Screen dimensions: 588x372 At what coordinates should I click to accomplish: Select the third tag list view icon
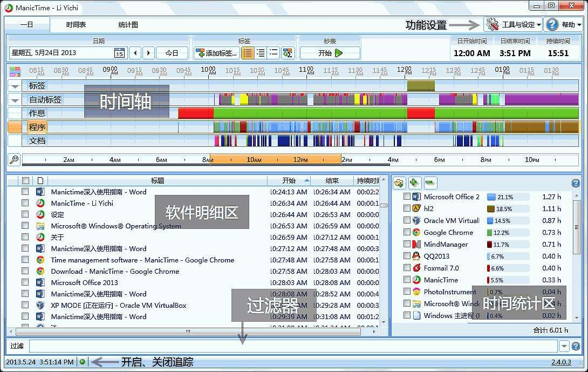[x=274, y=53]
